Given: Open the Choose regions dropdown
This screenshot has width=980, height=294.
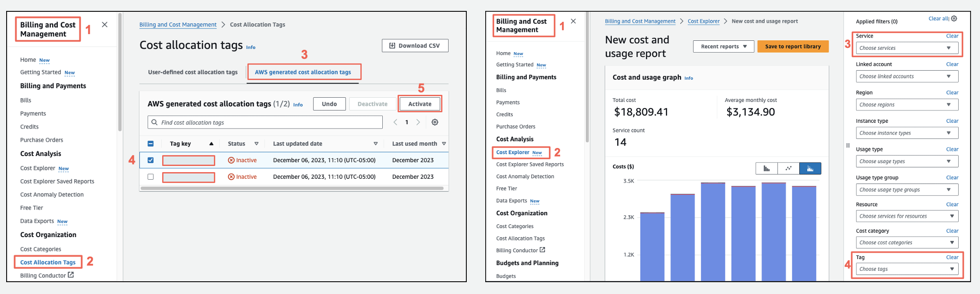Looking at the screenshot, I should (907, 105).
